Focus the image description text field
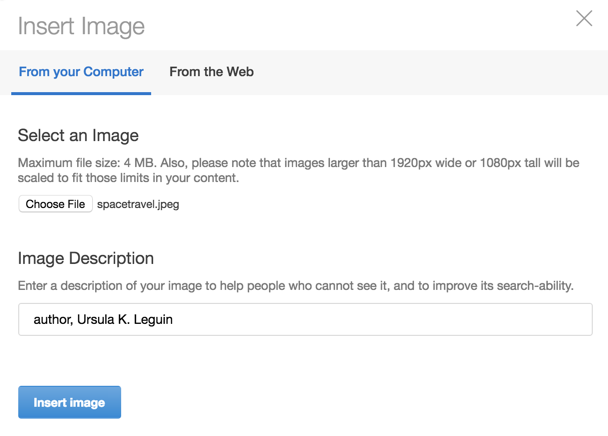This screenshot has width=608, height=436. pyautogui.click(x=305, y=319)
